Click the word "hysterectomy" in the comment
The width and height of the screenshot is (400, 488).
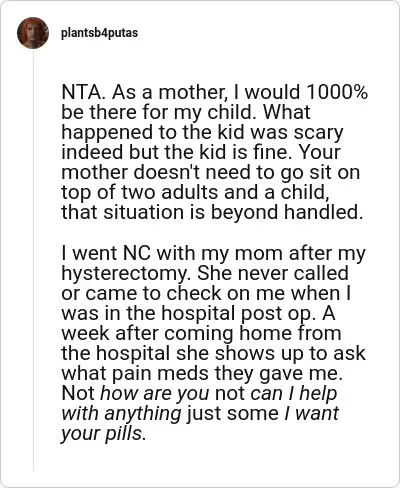pyautogui.click(x=125, y=273)
